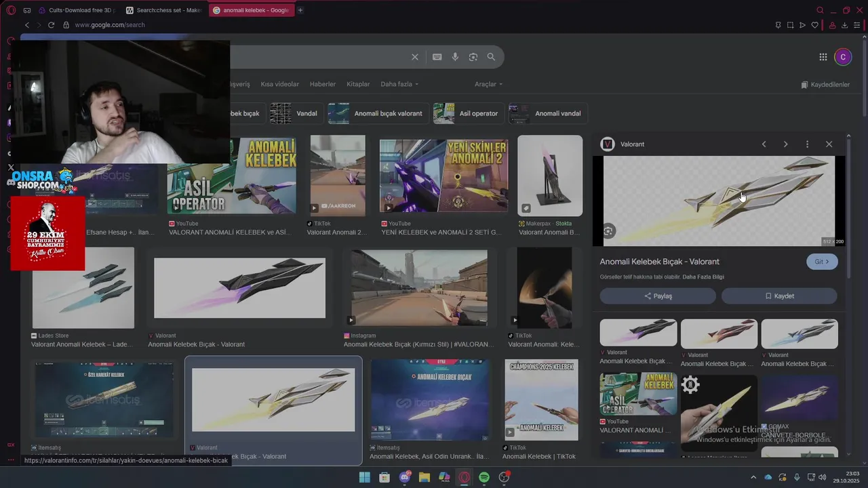
Task: Select related blue-trail knife thumbnail in panel
Action: point(800,333)
